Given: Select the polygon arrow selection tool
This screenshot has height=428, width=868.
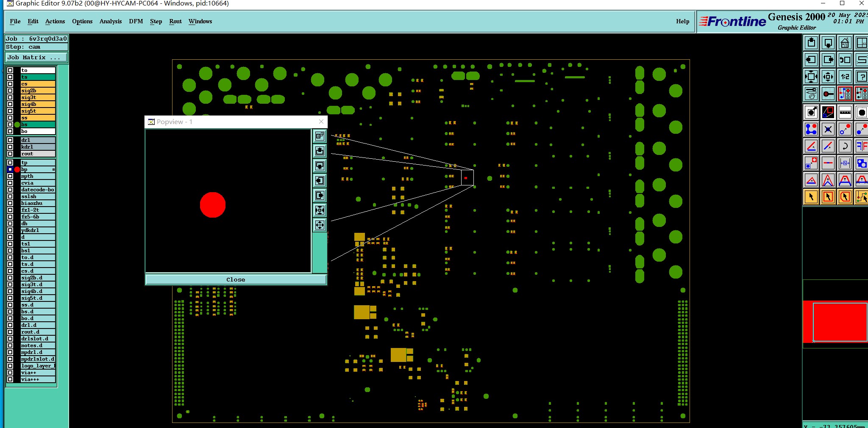Looking at the screenshot, I should coord(845,197).
